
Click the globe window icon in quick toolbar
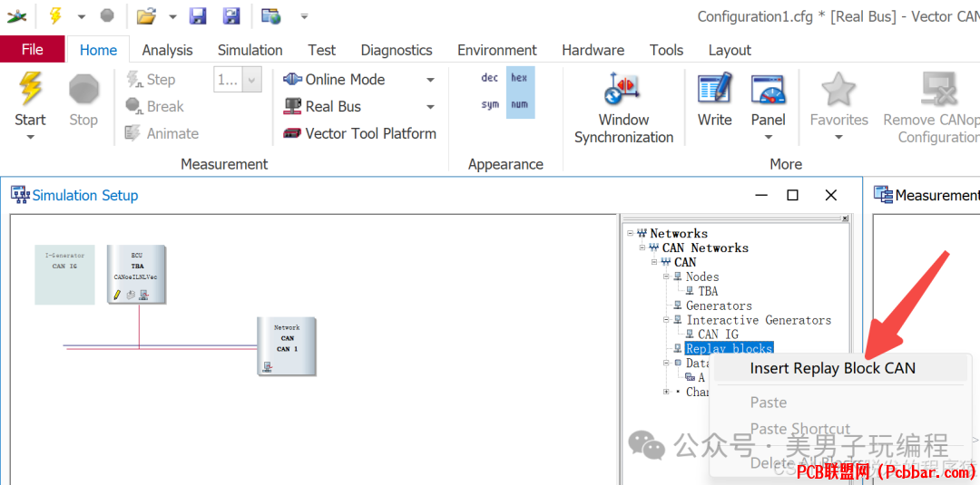pyautogui.click(x=271, y=16)
